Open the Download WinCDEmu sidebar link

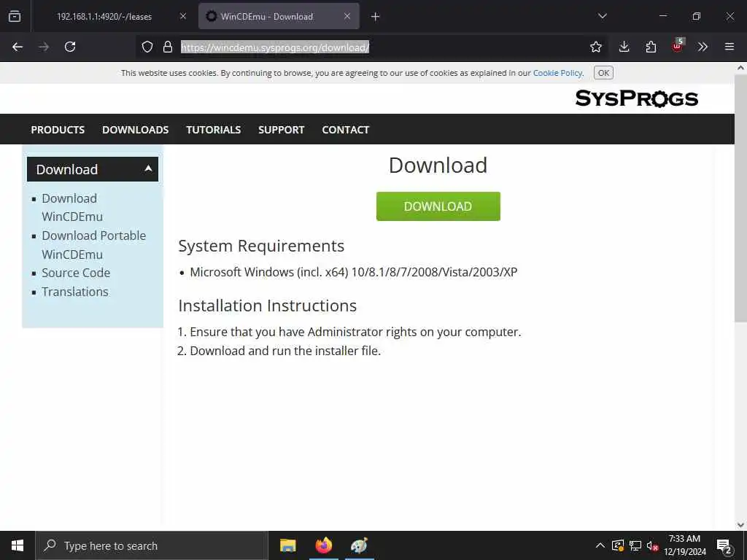point(72,207)
